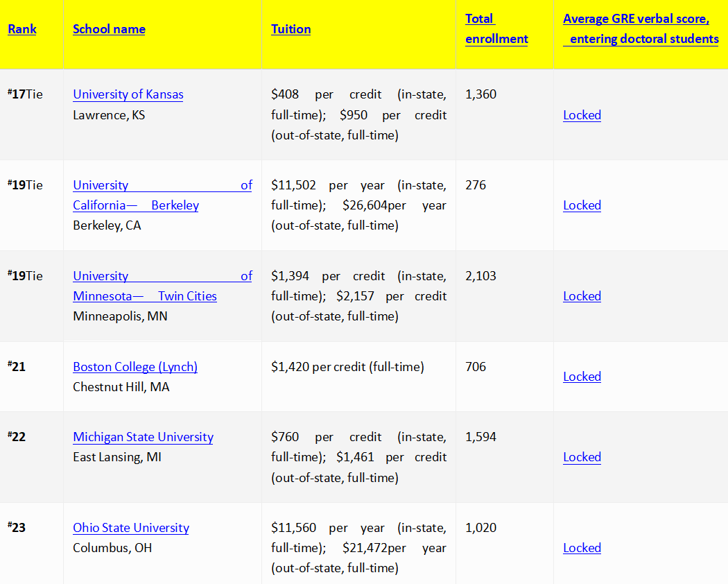This screenshot has height=584, width=728.
Task: Open University of Minnesota—Twin Cities link
Action: [162, 286]
